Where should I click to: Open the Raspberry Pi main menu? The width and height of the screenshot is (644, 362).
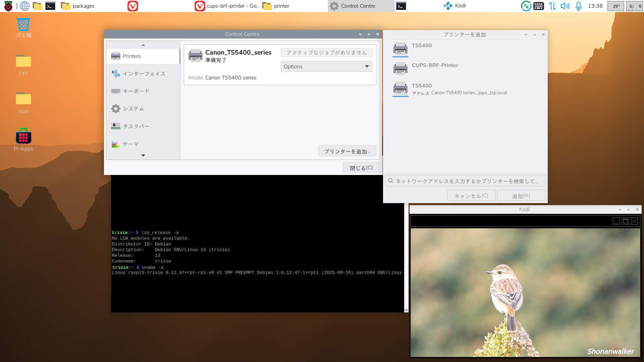8,6
